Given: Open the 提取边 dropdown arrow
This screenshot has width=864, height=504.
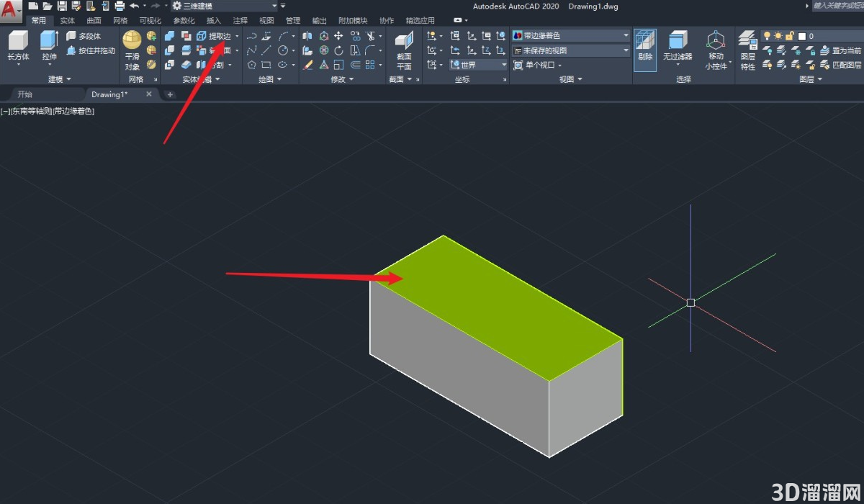Looking at the screenshot, I should click(237, 36).
